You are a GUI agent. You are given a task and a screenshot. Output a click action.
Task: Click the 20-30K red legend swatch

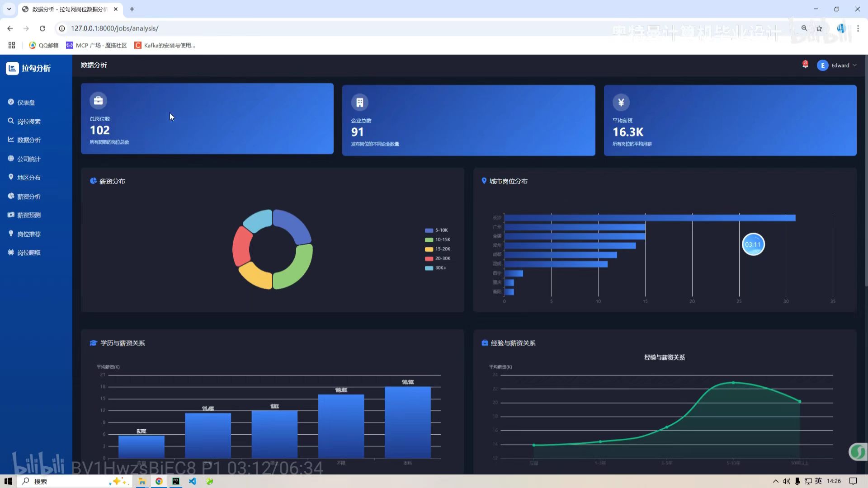[x=429, y=258]
